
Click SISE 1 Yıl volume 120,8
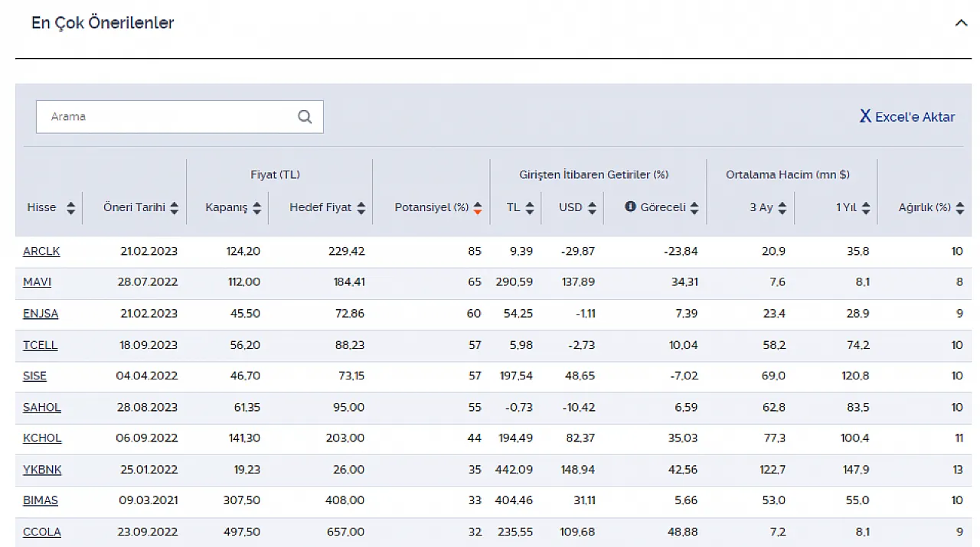point(855,376)
